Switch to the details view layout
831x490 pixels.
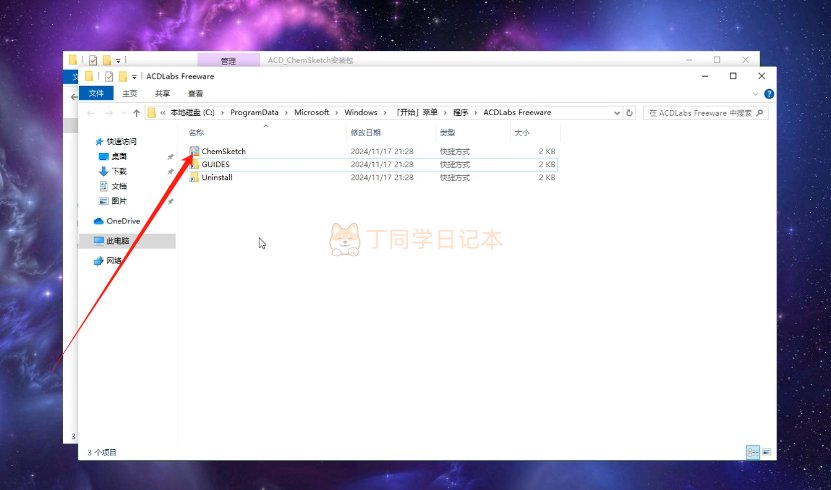coord(752,452)
